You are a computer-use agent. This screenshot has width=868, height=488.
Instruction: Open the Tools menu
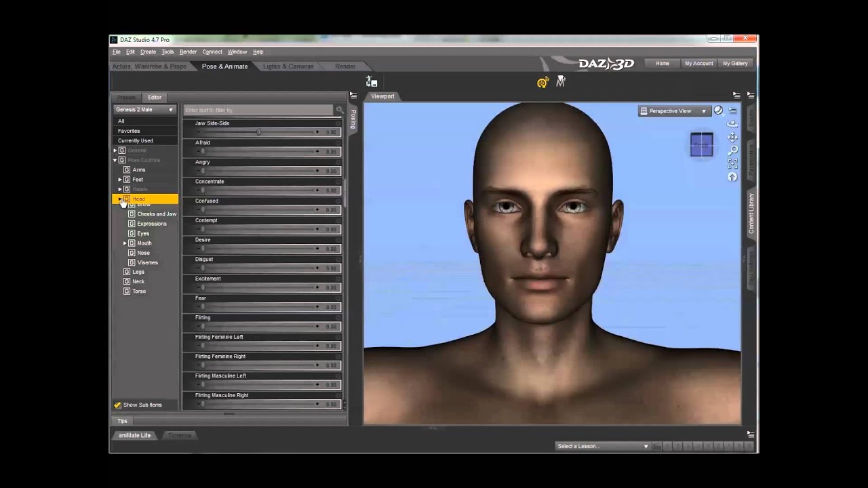pyautogui.click(x=167, y=52)
